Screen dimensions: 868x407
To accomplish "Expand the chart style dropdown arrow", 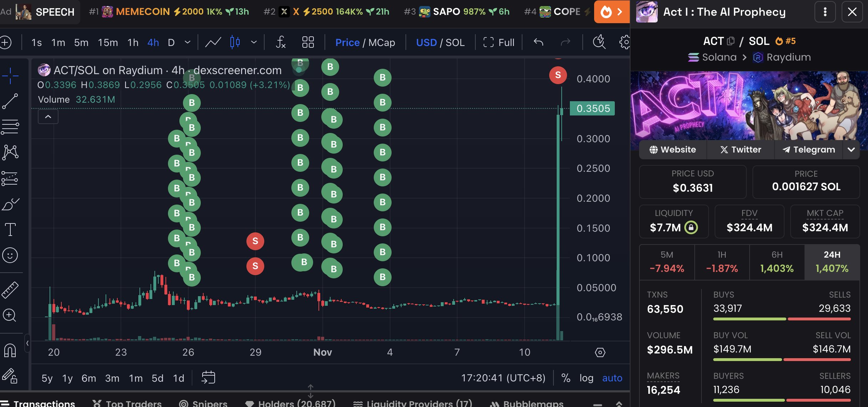I will 254,42.
